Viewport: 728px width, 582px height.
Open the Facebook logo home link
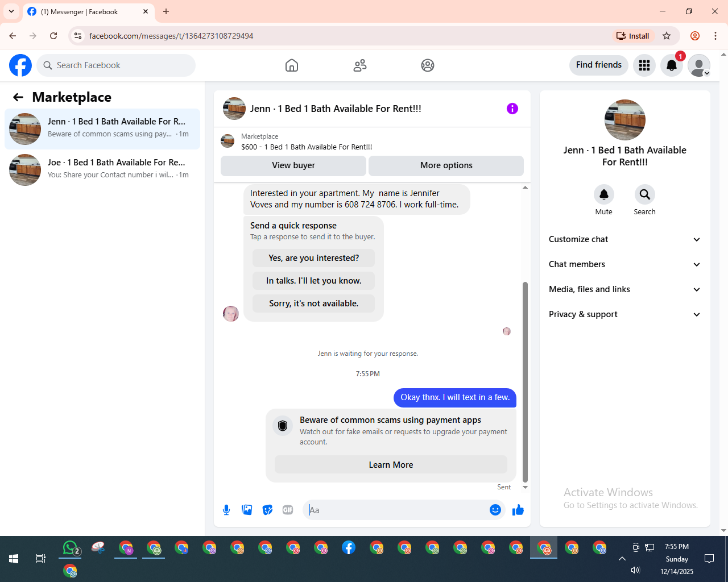[x=20, y=65]
